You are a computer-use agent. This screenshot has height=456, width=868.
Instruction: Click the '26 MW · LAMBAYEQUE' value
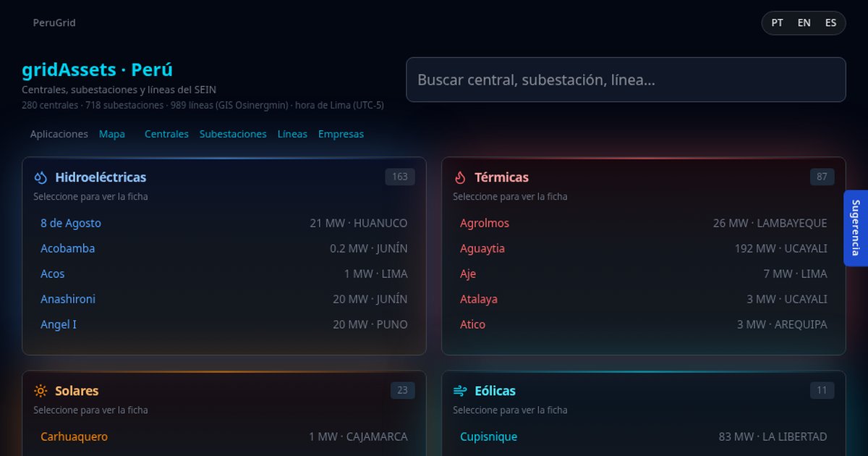point(770,223)
